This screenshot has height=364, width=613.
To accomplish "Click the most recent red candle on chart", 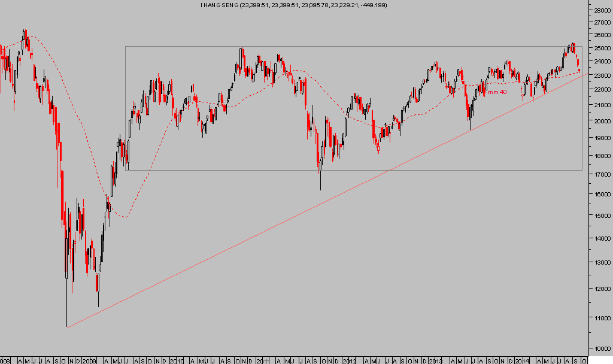I will point(579,69).
